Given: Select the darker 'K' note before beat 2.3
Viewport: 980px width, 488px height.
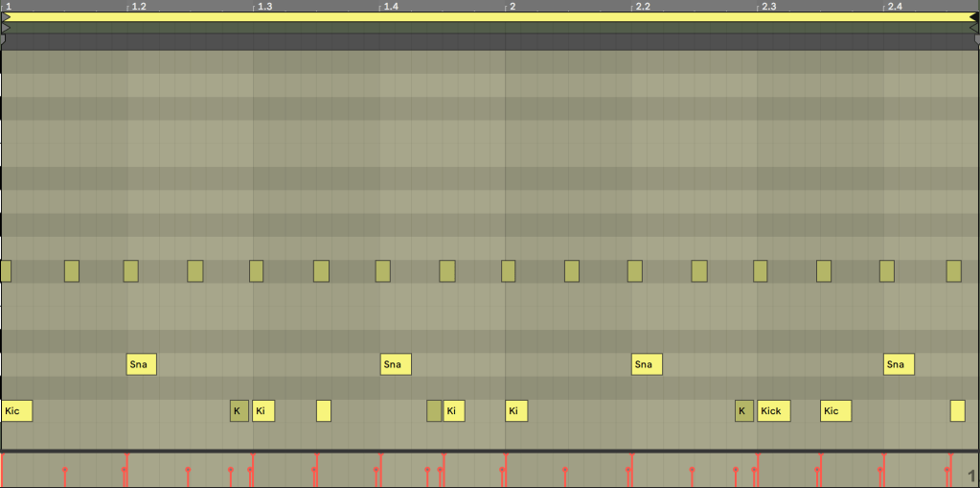Looking at the screenshot, I should pos(744,411).
